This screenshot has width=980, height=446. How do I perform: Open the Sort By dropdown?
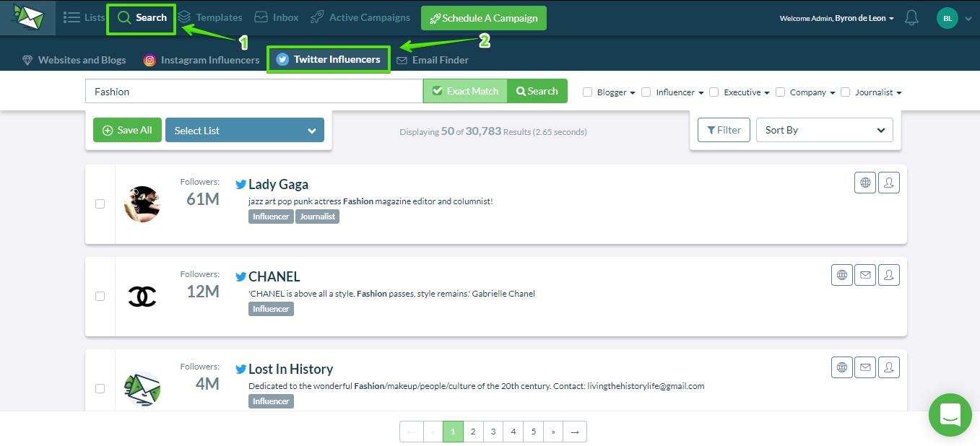point(825,130)
